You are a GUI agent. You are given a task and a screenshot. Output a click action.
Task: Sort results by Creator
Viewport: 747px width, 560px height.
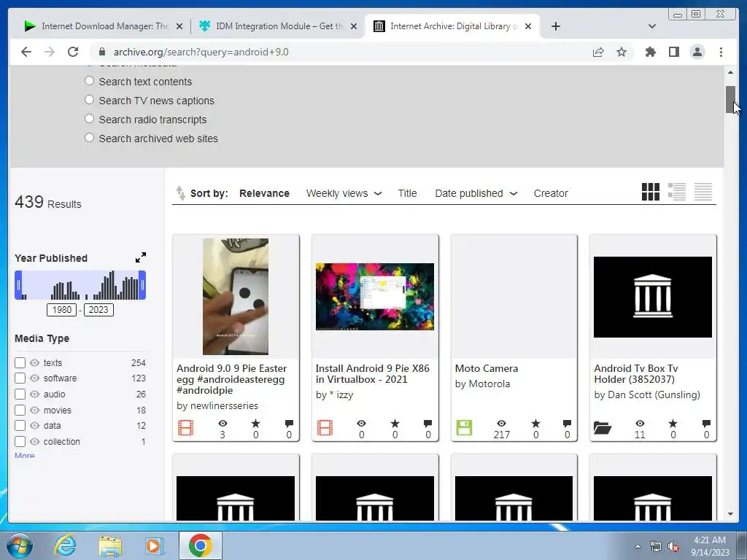coord(551,193)
